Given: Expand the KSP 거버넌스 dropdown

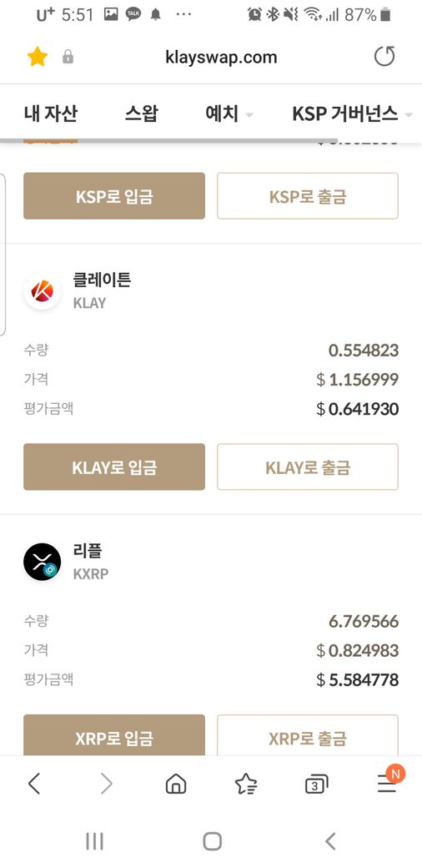Looking at the screenshot, I should [x=352, y=114].
